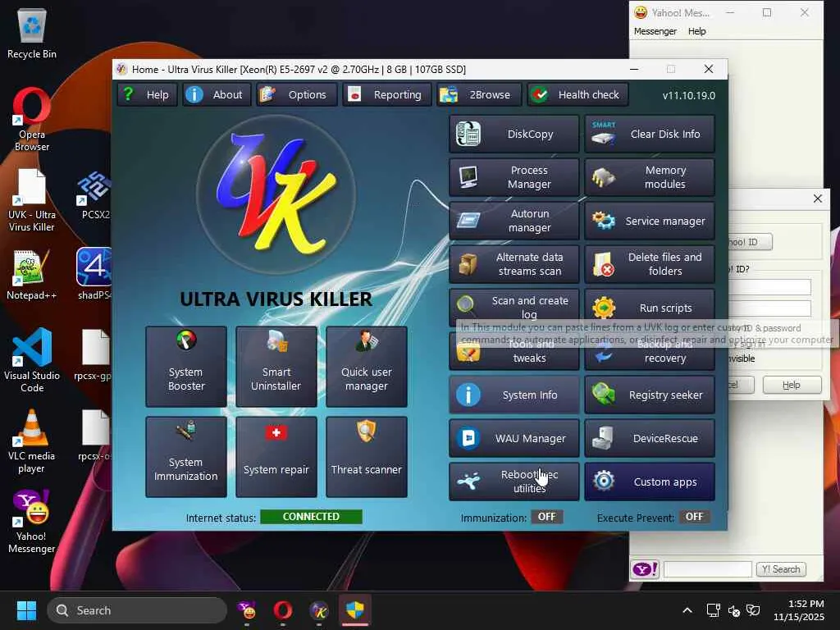Open WAU Manager

(514, 438)
